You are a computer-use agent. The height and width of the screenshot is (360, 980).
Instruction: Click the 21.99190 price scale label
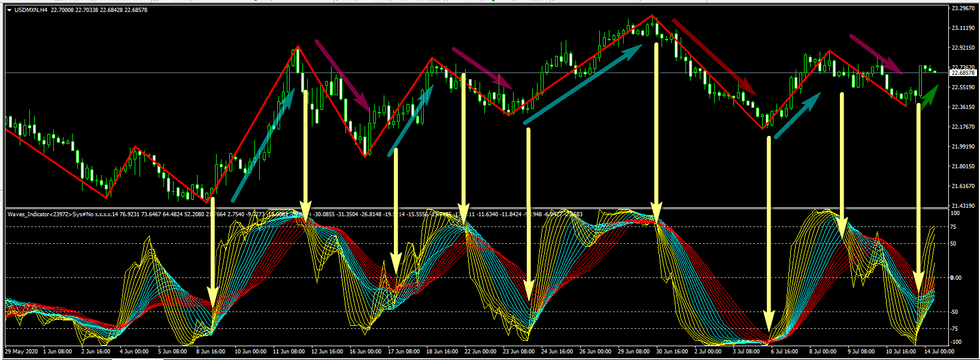click(963, 147)
